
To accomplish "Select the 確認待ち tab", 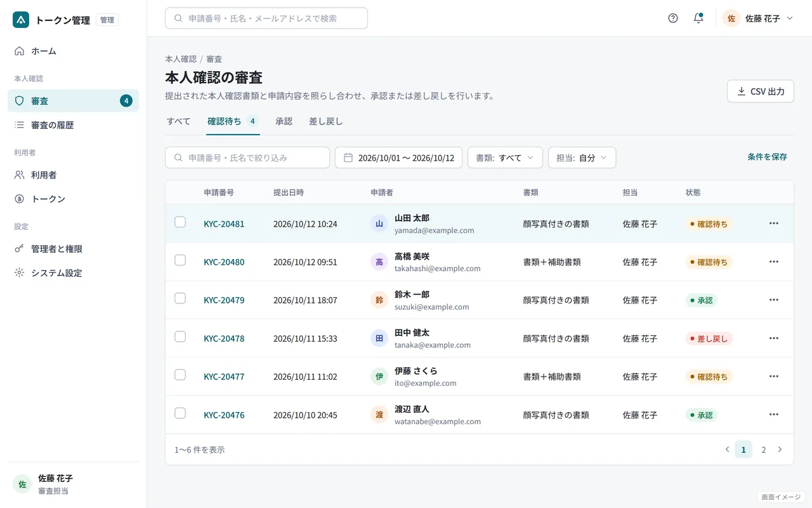I will point(233,121).
